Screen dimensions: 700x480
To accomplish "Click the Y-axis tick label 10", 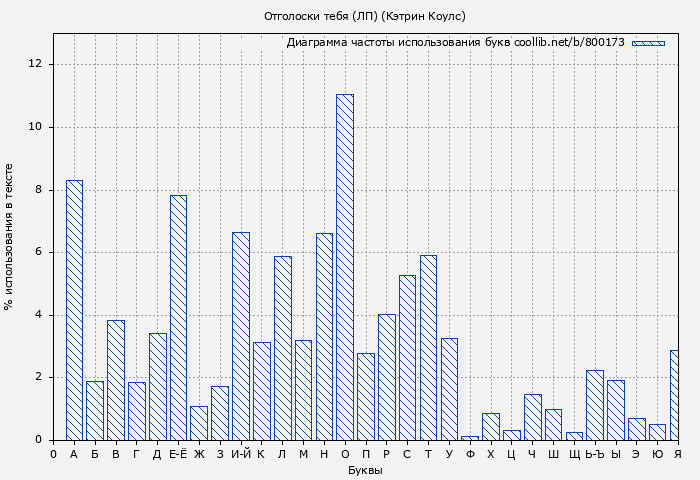I will coord(36,127).
